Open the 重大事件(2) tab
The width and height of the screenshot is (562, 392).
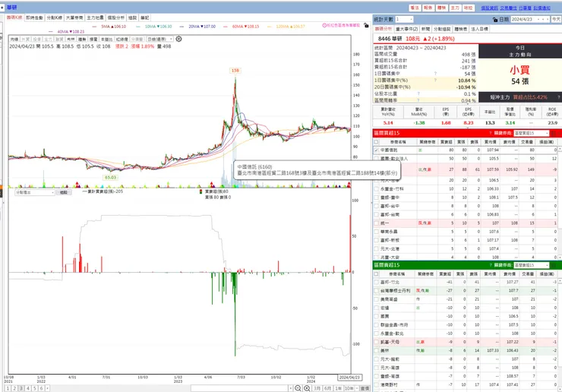[x=406, y=29]
